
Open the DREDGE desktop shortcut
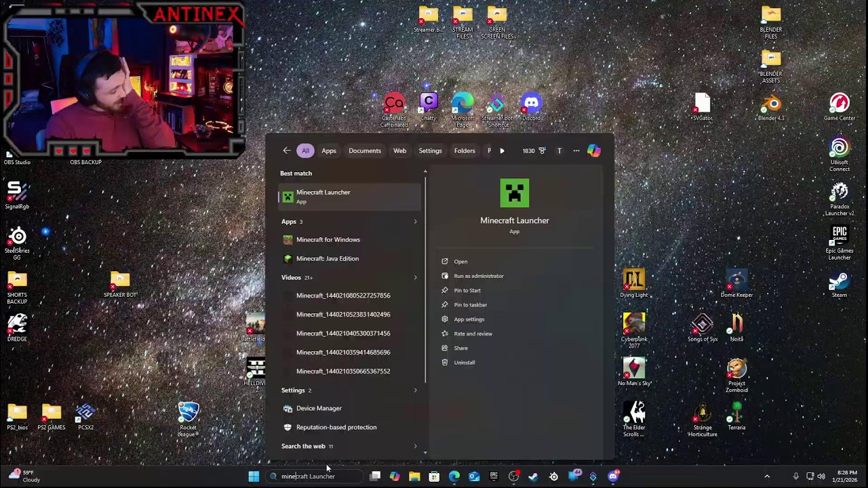click(x=18, y=328)
